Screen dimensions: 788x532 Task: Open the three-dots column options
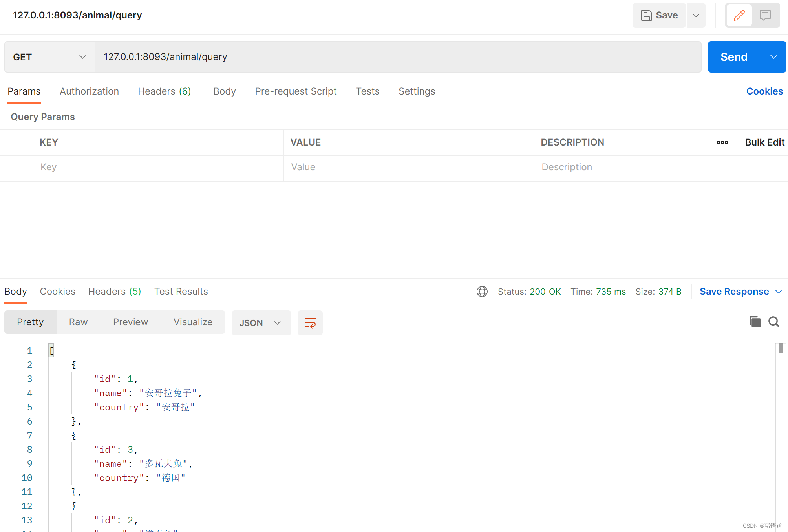click(x=722, y=142)
